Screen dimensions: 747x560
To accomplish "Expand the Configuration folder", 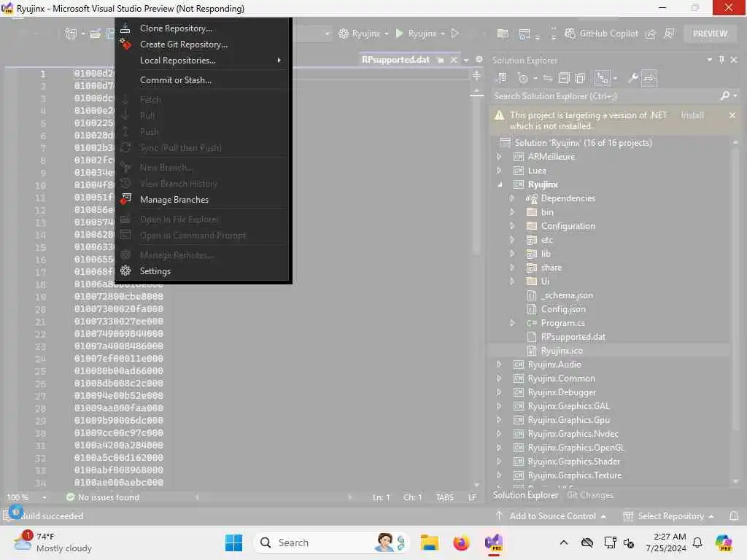I will pyautogui.click(x=512, y=226).
